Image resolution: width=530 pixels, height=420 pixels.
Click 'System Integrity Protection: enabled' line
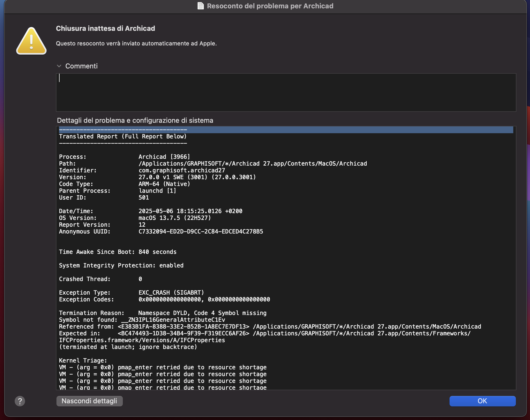pos(121,265)
